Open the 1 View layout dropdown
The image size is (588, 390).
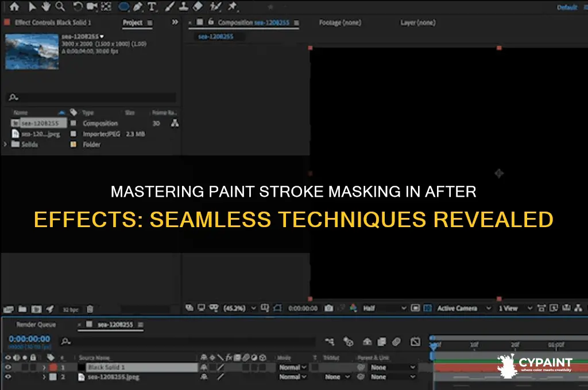[515, 309]
